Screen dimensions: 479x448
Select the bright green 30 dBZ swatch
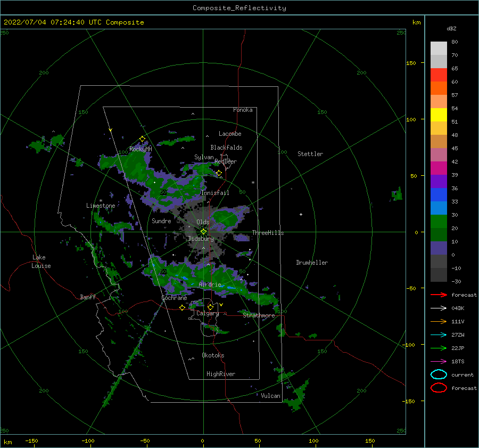(439, 221)
